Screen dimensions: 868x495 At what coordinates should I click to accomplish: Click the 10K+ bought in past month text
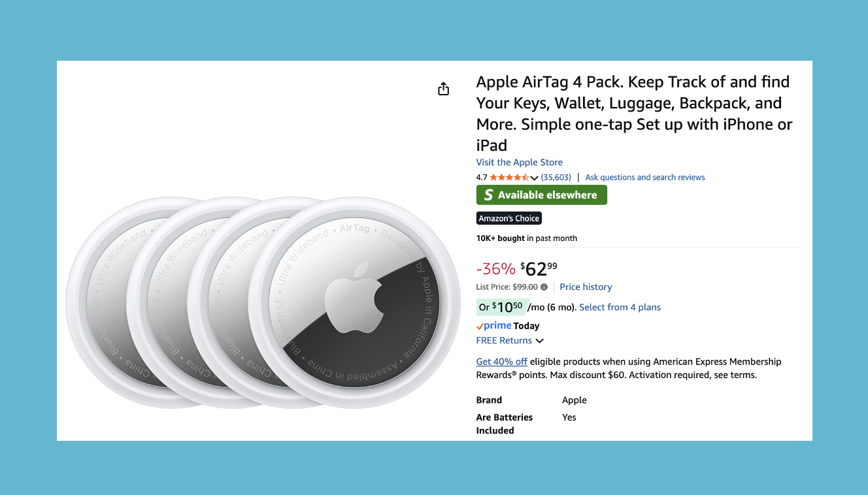tap(526, 238)
